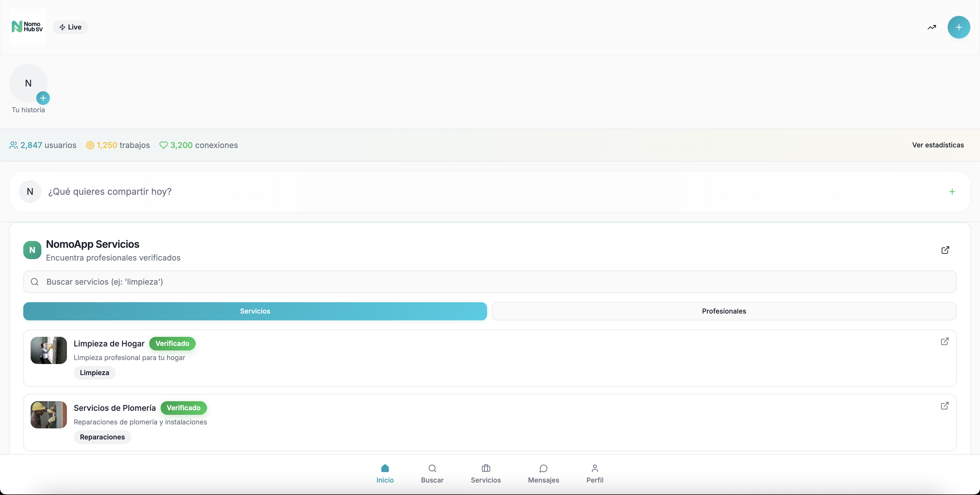The height and width of the screenshot is (495, 980).
Task: Click the users icon in stats bar
Action: click(x=14, y=145)
